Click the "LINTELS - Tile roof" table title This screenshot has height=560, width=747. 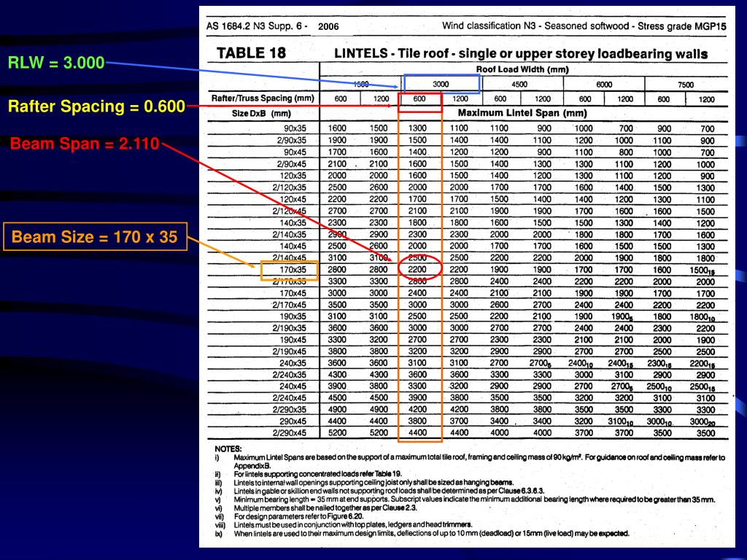click(x=521, y=53)
